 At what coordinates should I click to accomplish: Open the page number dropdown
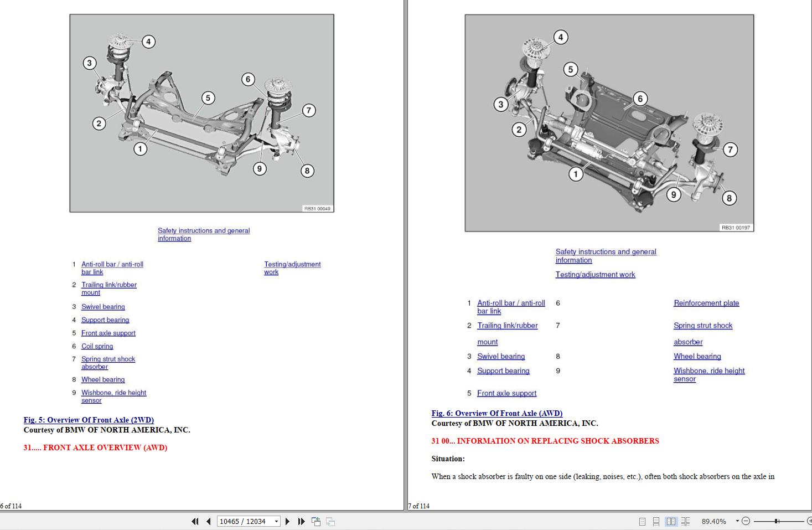pos(278,521)
